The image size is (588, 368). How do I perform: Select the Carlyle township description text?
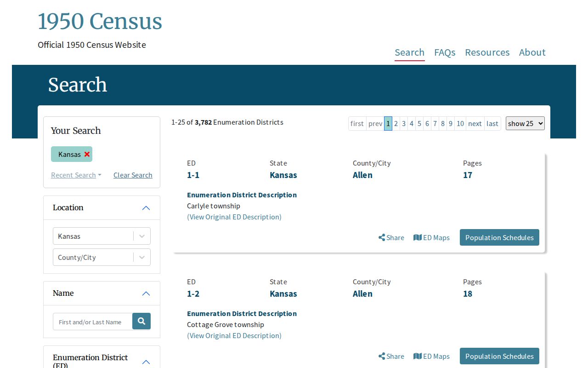(x=214, y=206)
